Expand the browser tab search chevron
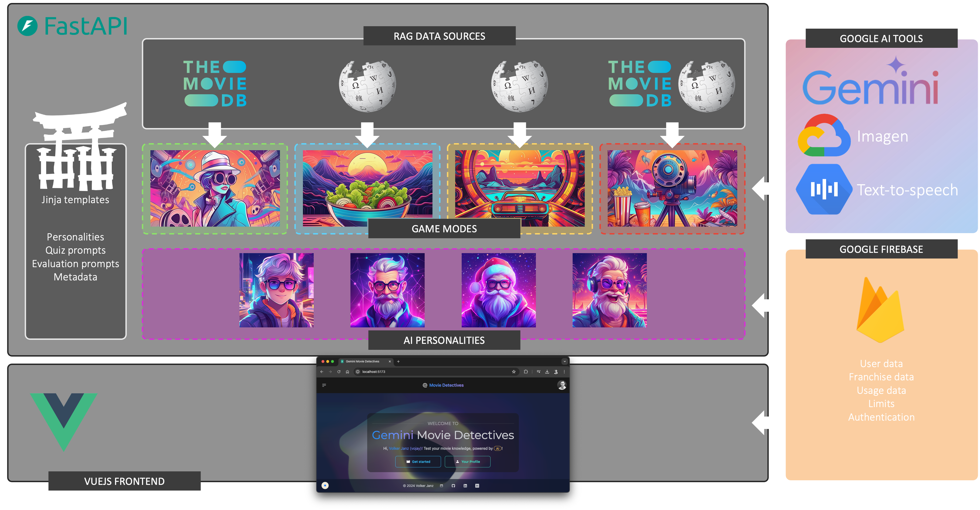The width and height of the screenshot is (980, 510). 565,362
